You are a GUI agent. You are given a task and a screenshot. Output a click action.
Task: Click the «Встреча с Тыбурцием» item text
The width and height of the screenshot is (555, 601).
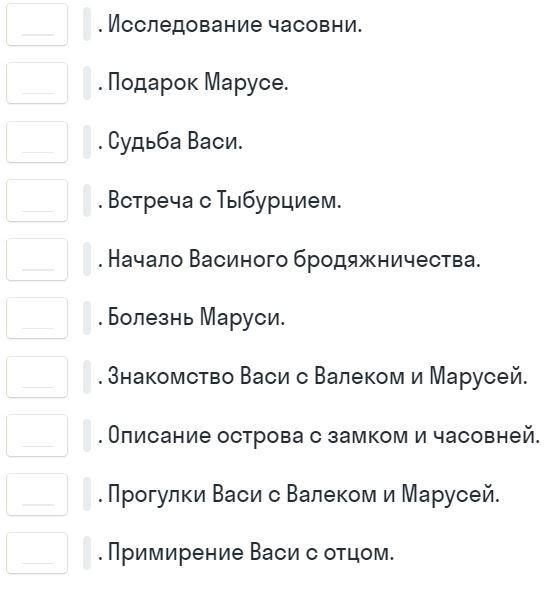click(x=224, y=200)
